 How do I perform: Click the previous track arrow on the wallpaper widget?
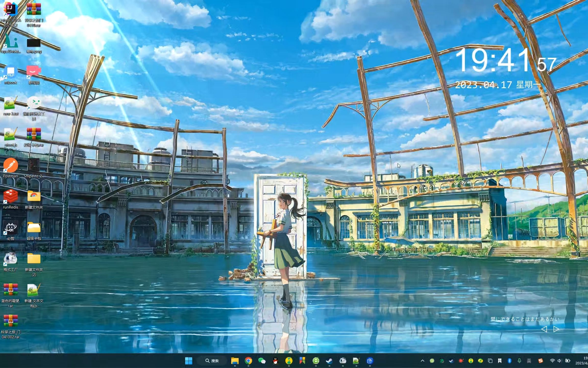(544, 329)
